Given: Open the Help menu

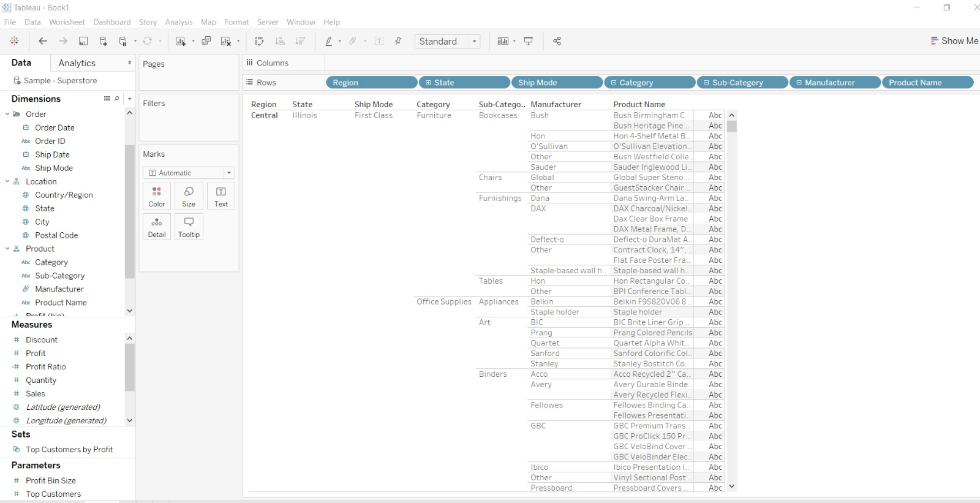Looking at the screenshot, I should [332, 22].
